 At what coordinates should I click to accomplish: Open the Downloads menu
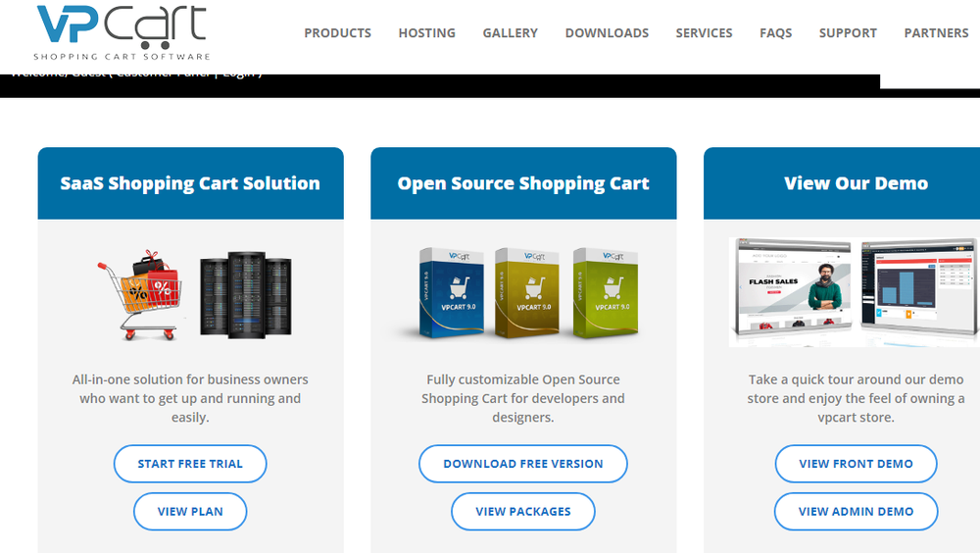(x=607, y=33)
